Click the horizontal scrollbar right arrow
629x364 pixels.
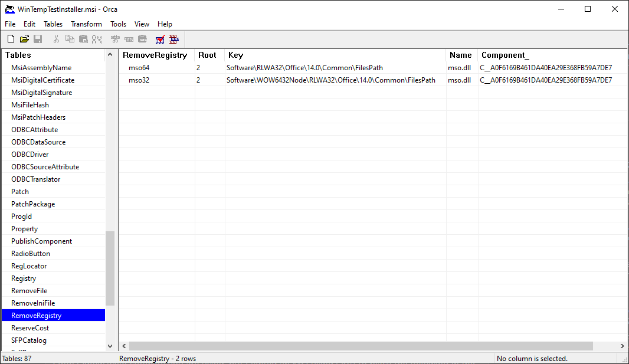pos(622,346)
